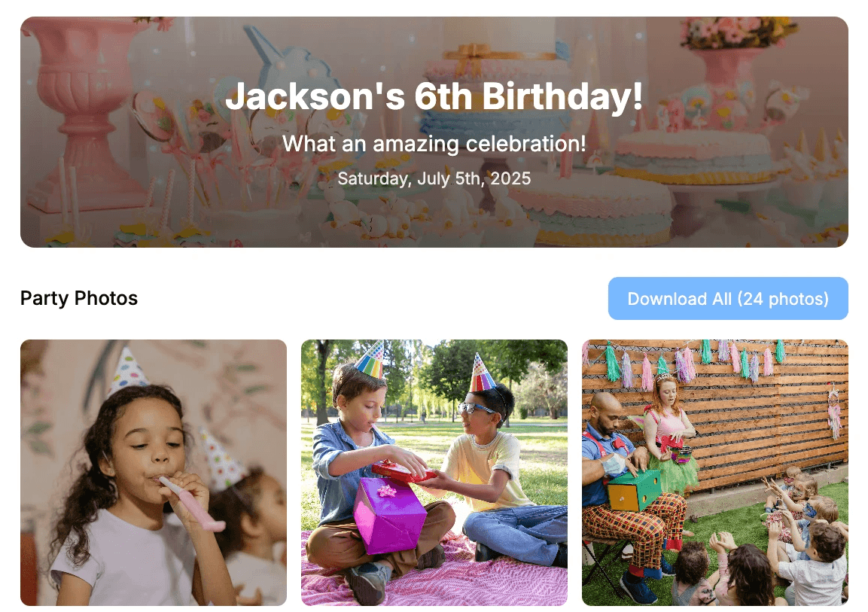This screenshot has height=612, width=868.
Task: Click the Jackson's 6th Birthday! title
Action: pyautogui.click(x=434, y=96)
